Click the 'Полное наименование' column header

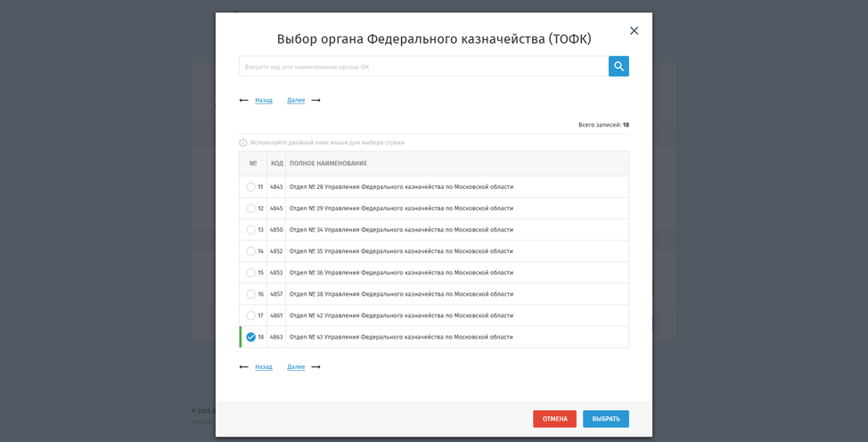(x=328, y=164)
